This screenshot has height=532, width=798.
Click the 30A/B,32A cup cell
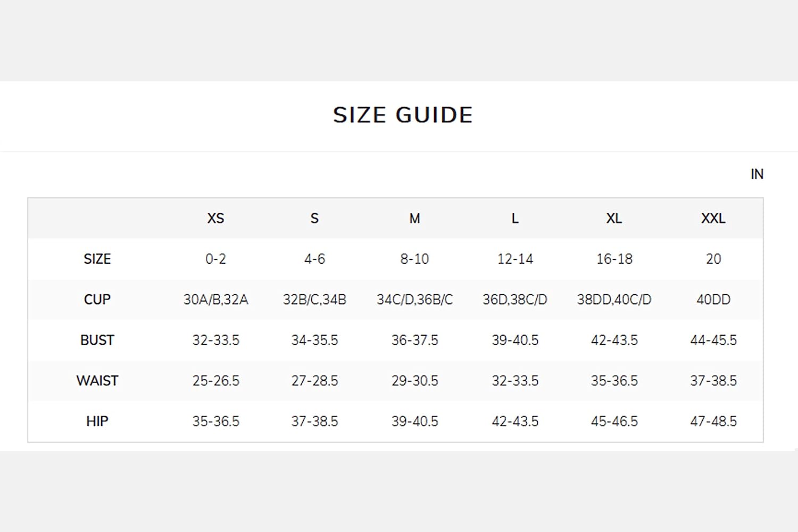(x=215, y=300)
